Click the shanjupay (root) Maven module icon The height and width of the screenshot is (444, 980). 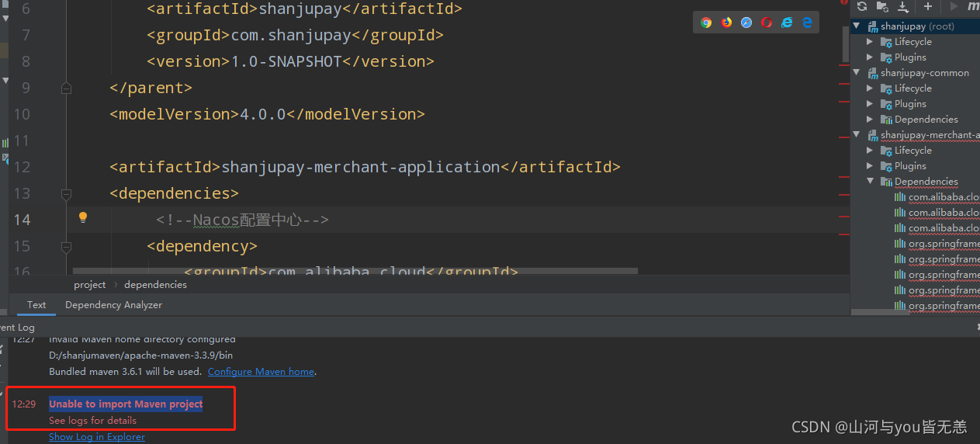[x=872, y=26]
